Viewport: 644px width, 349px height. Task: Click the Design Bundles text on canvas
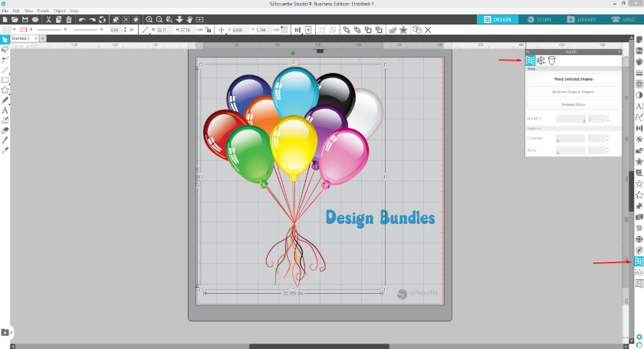pyautogui.click(x=380, y=219)
